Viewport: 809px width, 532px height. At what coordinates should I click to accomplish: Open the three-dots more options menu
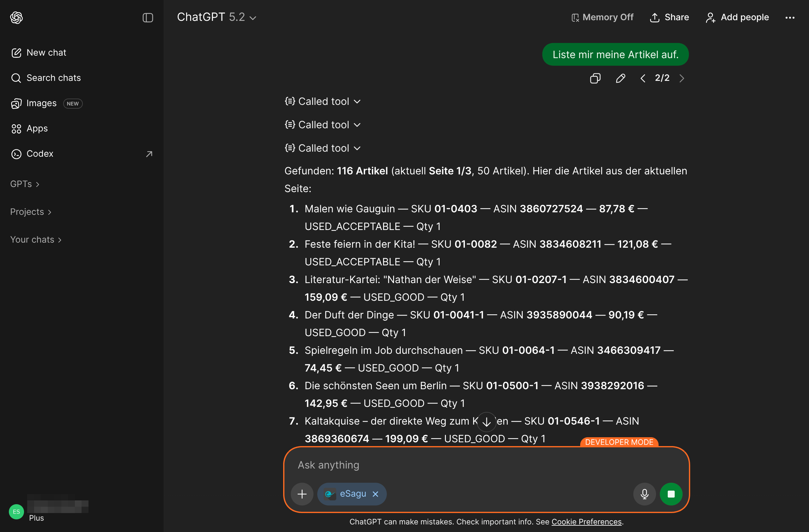pos(790,17)
